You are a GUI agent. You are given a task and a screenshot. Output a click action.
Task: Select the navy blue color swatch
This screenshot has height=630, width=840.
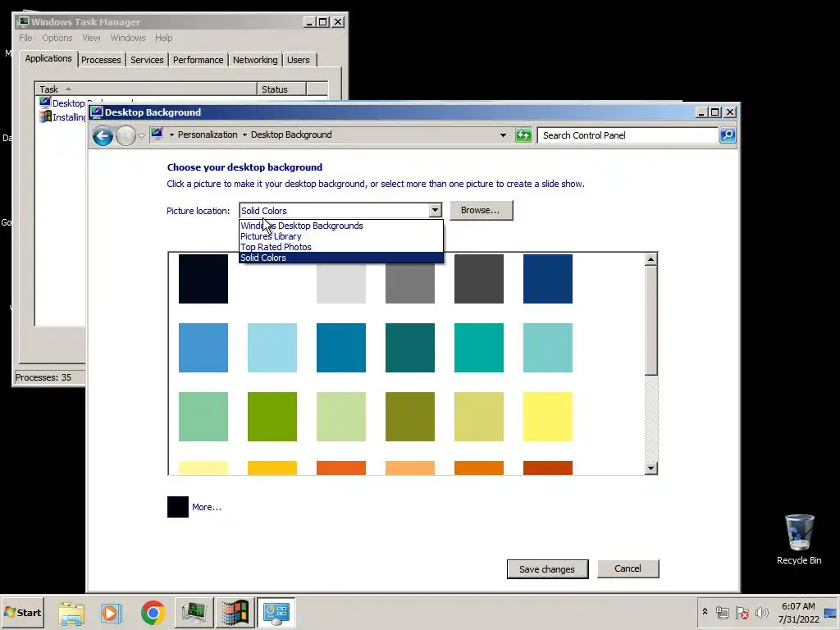tap(547, 279)
